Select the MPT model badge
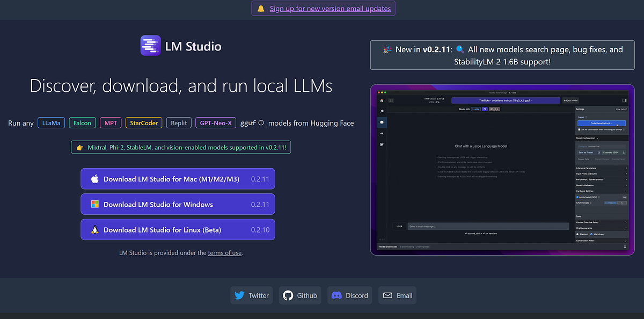This screenshot has width=644, height=319. click(x=110, y=122)
